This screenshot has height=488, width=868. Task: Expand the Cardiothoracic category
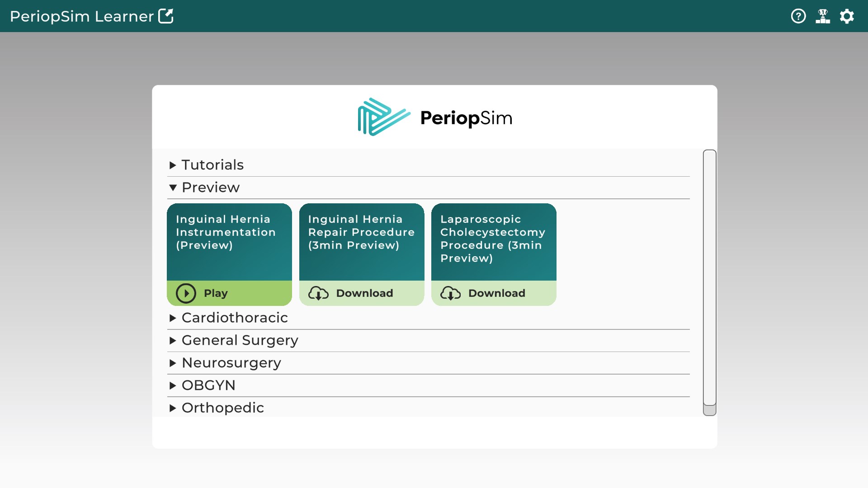[234, 318]
